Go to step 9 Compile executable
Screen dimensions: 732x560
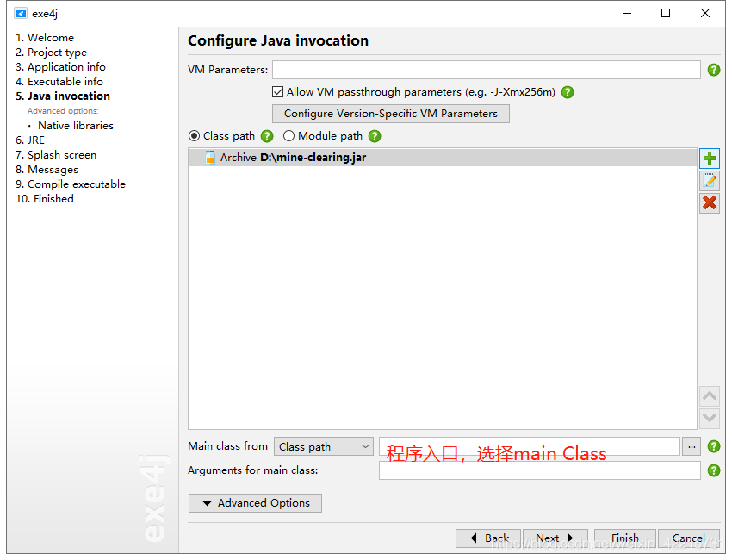coord(71,184)
